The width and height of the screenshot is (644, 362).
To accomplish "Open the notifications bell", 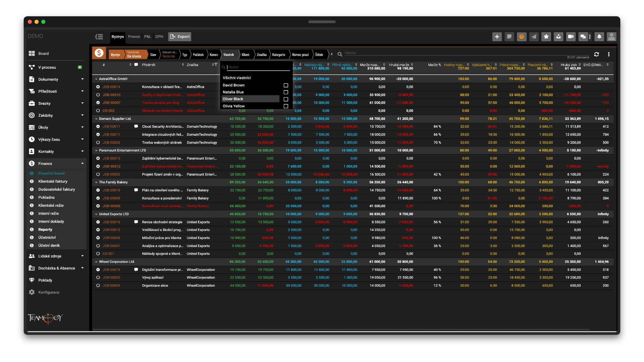I will point(599,37).
